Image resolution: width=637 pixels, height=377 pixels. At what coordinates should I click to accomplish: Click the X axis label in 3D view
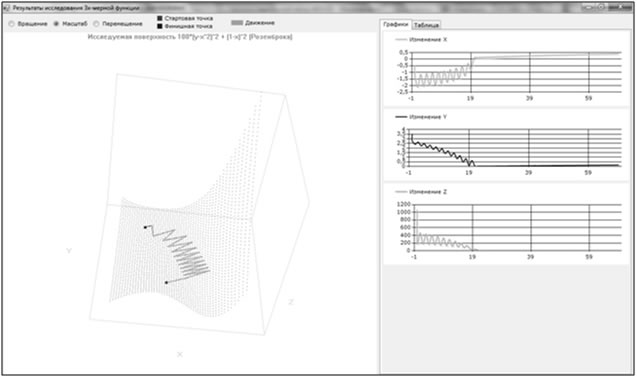tap(180, 355)
